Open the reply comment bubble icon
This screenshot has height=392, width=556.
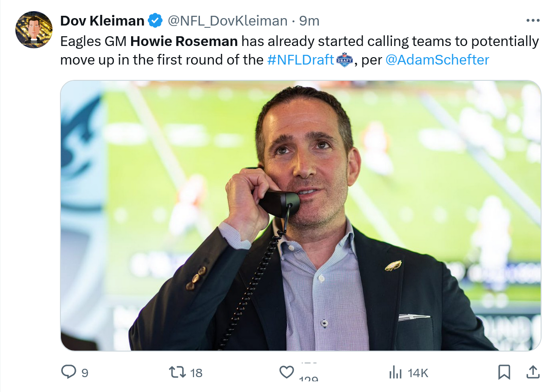69,372
